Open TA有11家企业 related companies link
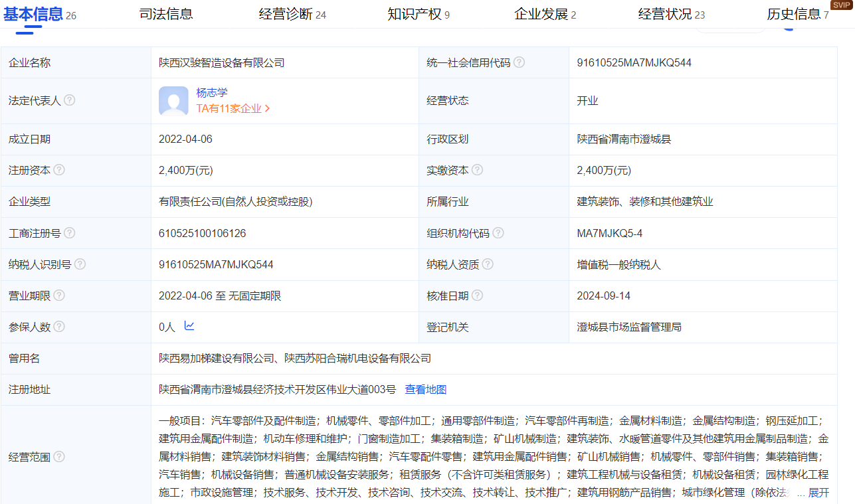The height and width of the screenshot is (504, 855). 233,108
